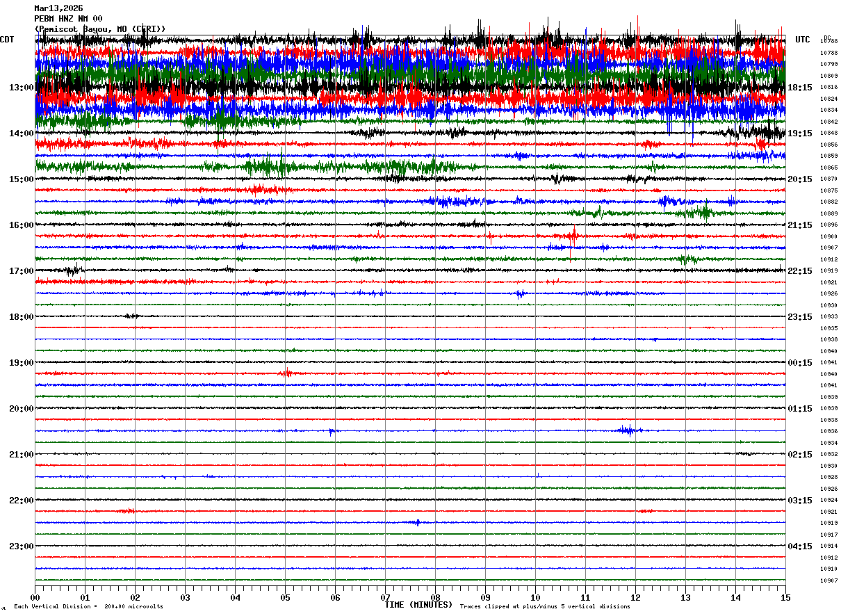Select the 17:00 CDT row label
841x616 pixels.
pos(22,271)
